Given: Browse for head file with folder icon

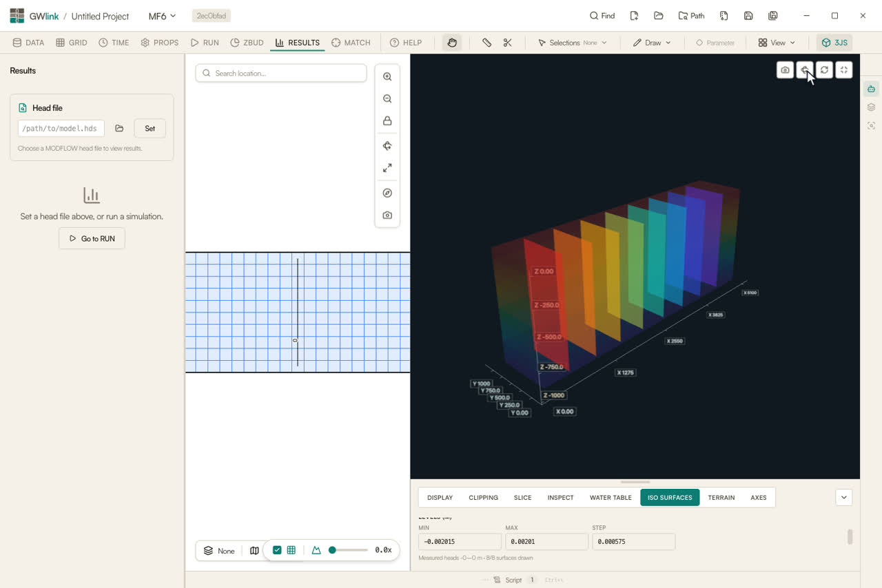Looking at the screenshot, I should 119,129.
